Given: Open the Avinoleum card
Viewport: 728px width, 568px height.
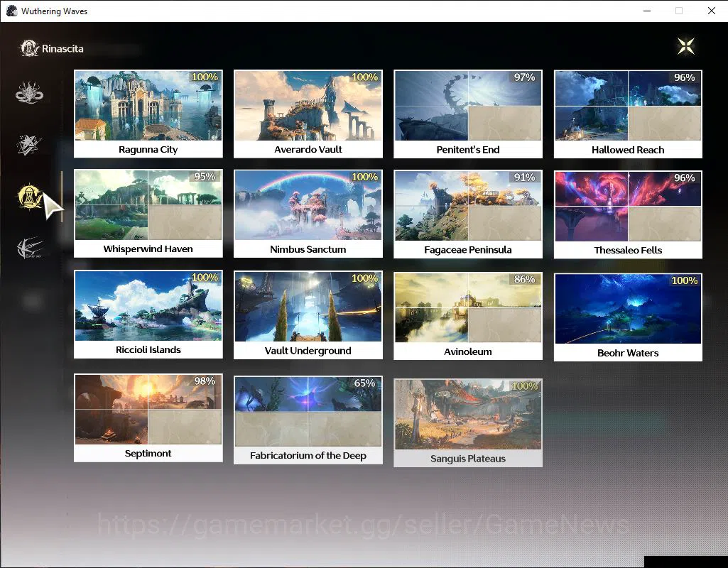Looking at the screenshot, I should tap(468, 316).
